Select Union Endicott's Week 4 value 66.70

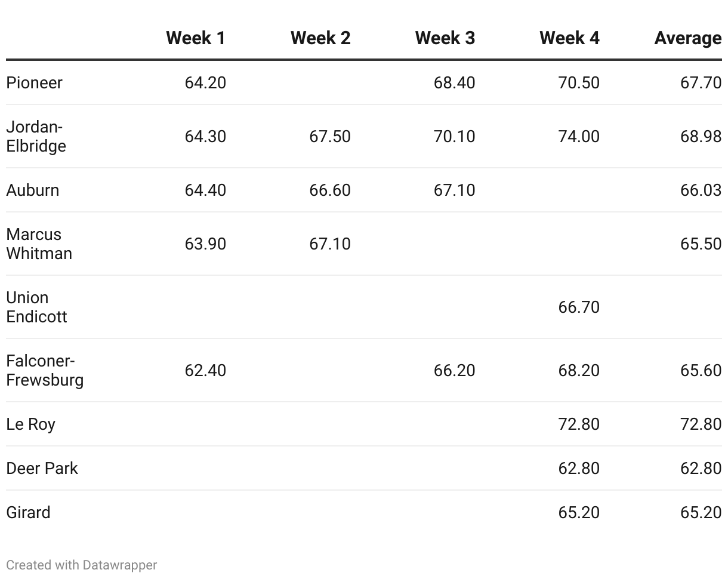click(x=579, y=307)
